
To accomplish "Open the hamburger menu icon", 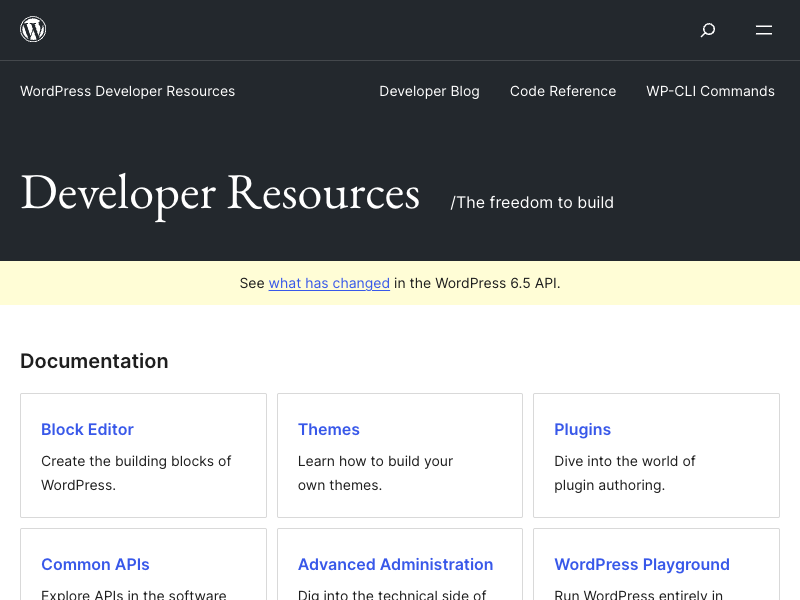I will pos(764,30).
